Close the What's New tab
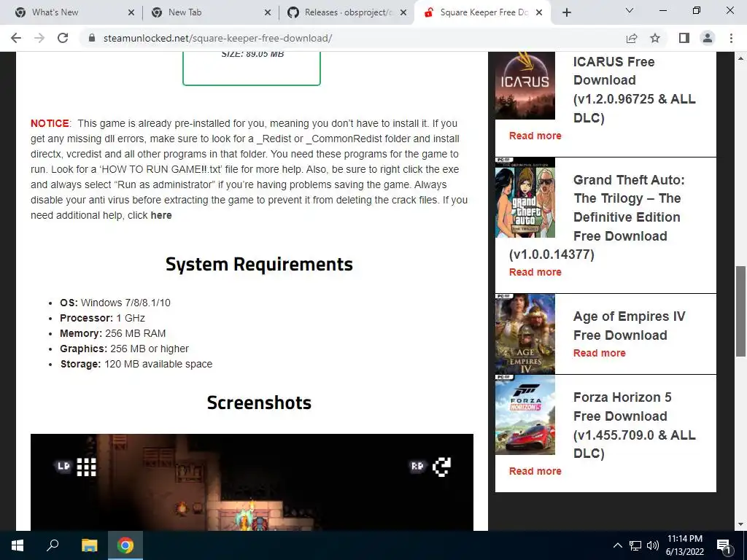This screenshot has height=560, width=747. [x=131, y=13]
